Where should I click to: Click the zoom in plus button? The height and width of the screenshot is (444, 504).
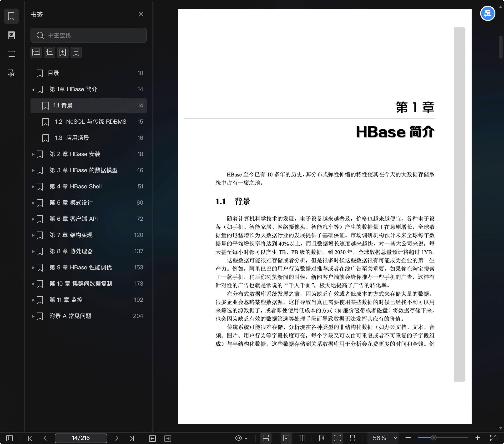tap(478, 438)
